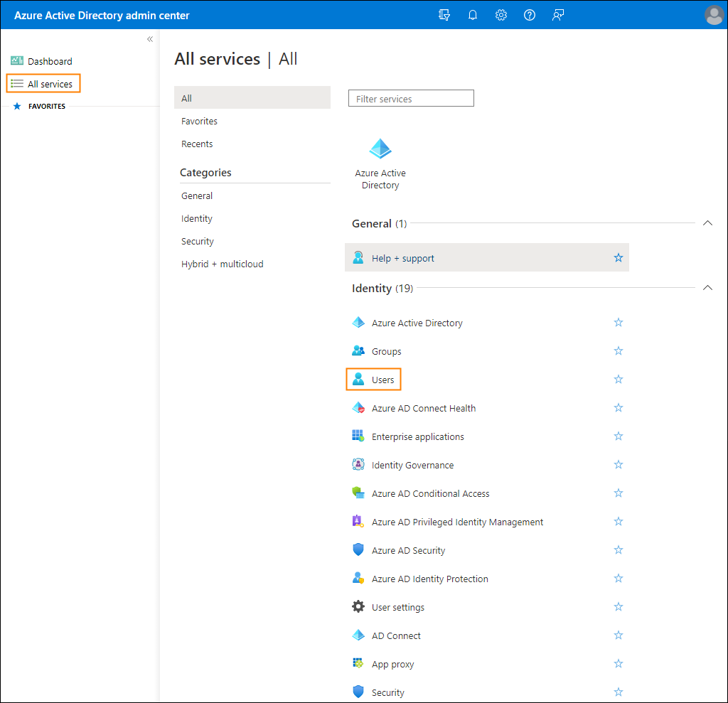
Task: Open the directory and subscription filter icon
Action: point(444,16)
